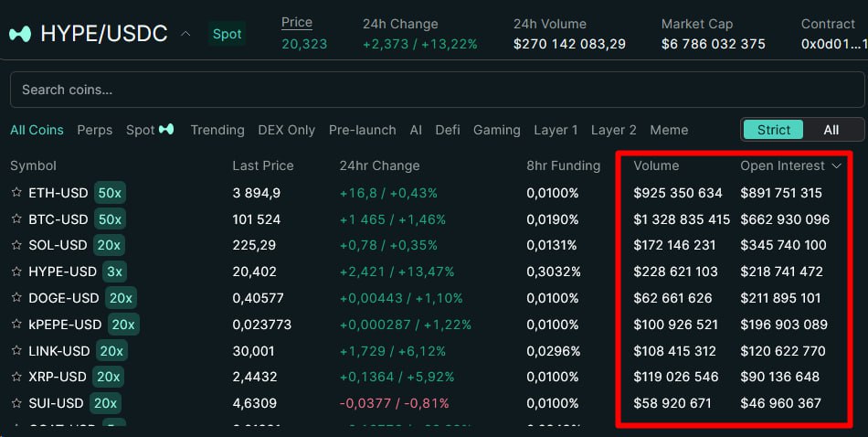Image resolution: width=868 pixels, height=437 pixels.
Task: Select the LINK-USD symbol
Action: [59, 351]
